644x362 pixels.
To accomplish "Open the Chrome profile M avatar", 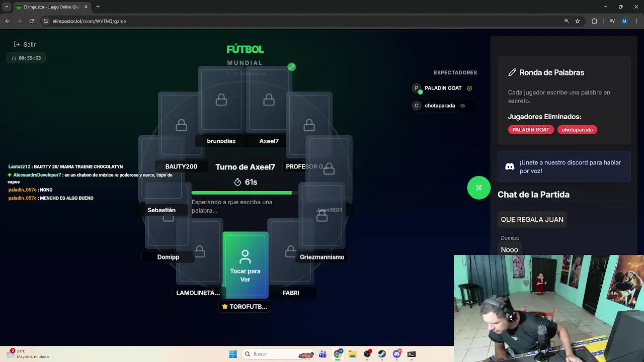I will click(x=624, y=21).
